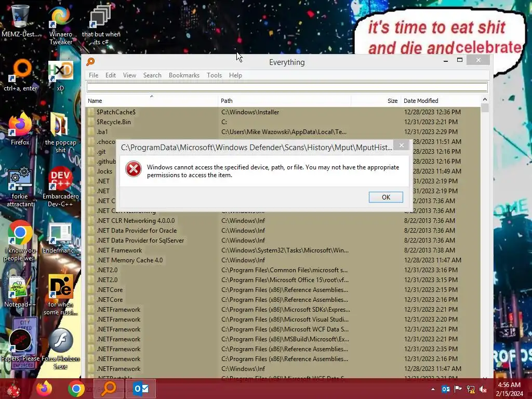Image resolution: width=532 pixels, height=399 pixels.
Task: Open the File menu in Everything
Action: point(94,75)
